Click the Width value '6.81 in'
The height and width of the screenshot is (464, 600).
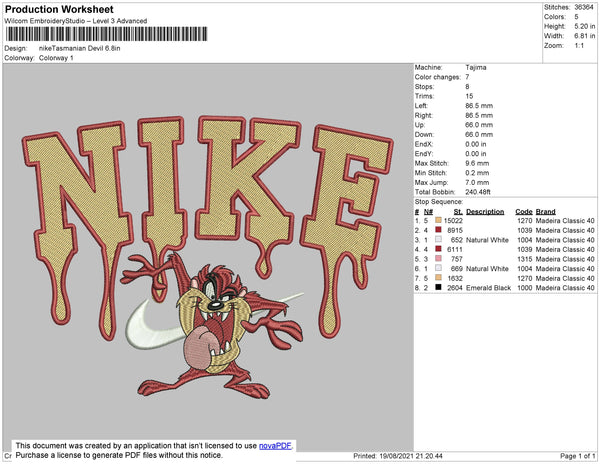point(584,36)
